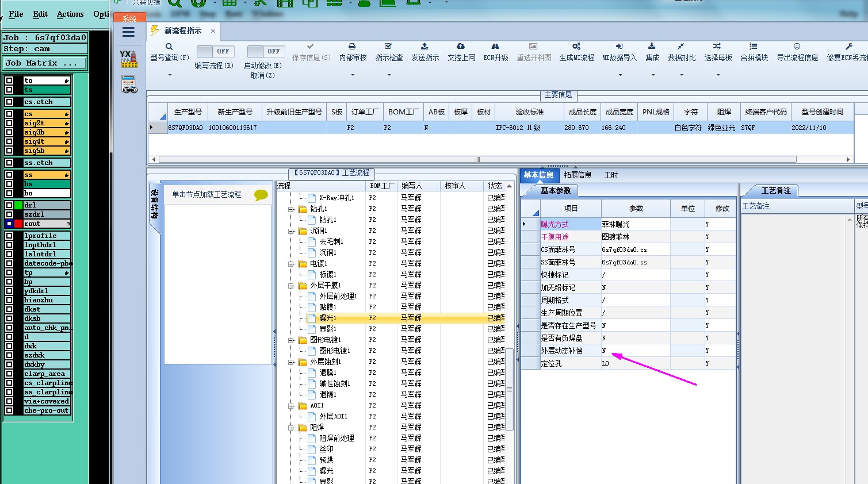Switch to the 拓展信息 tab
868x484 pixels.
[578, 175]
